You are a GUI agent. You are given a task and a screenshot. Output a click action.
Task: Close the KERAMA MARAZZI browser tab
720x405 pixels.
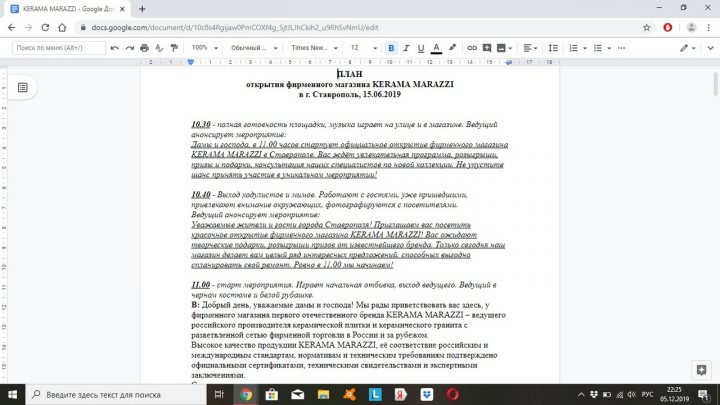(x=122, y=9)
